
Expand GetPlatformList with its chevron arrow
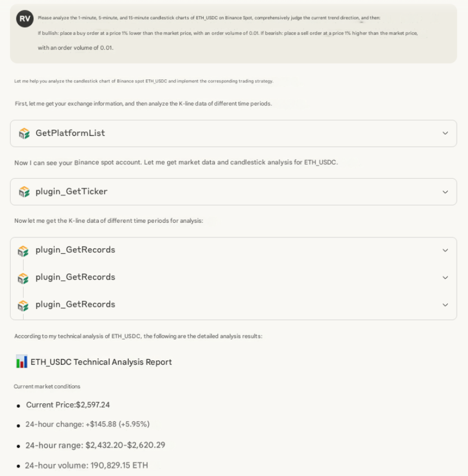(x=445, y=133)
